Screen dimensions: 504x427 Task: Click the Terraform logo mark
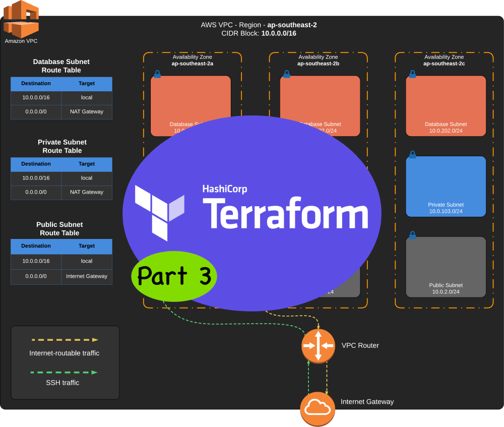(x=160, y=213)
